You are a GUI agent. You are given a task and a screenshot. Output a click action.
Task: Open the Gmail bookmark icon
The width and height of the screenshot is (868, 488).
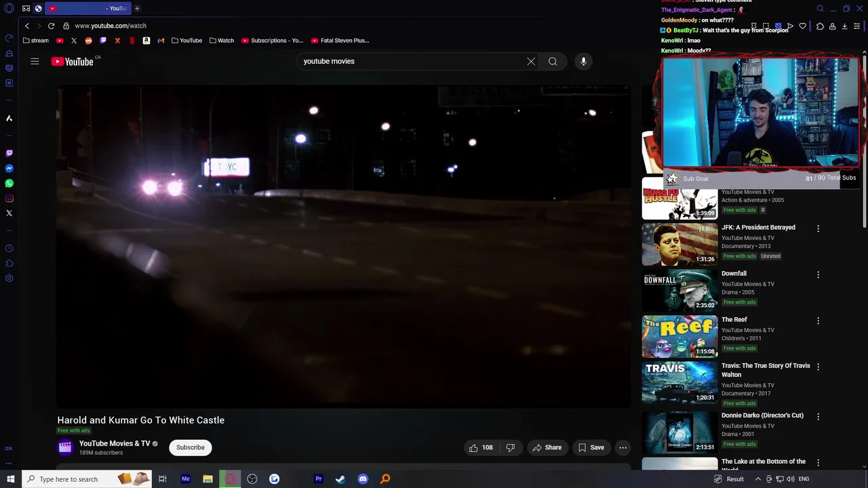point(161,41)
